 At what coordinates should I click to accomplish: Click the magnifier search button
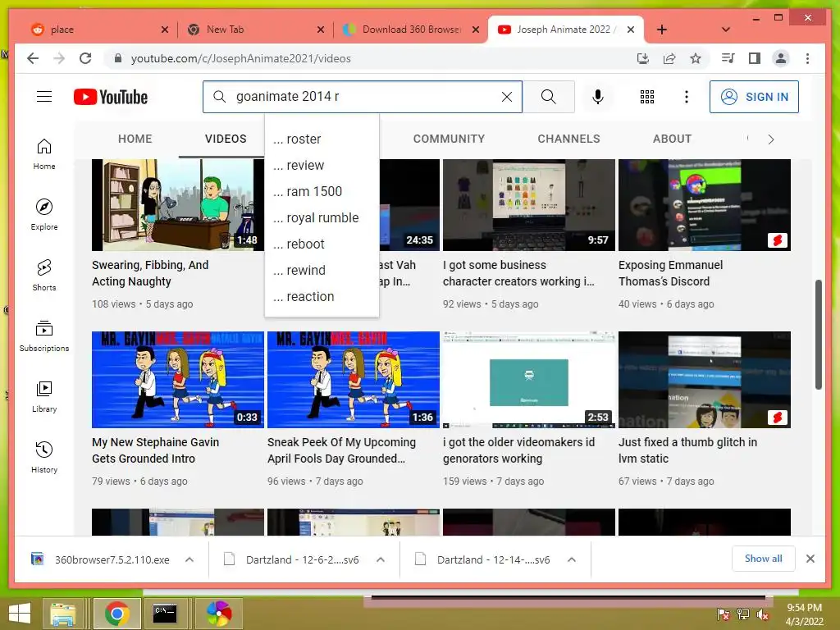click(548, 97)
